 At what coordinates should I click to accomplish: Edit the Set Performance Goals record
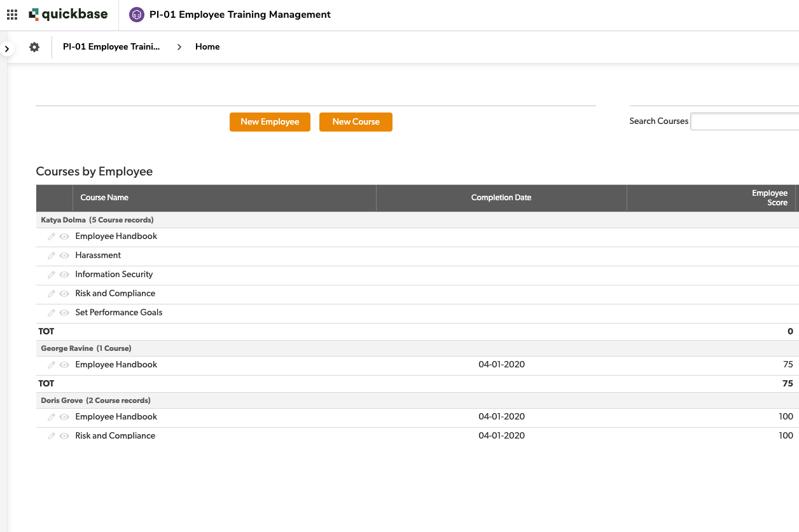pos(51,312)
